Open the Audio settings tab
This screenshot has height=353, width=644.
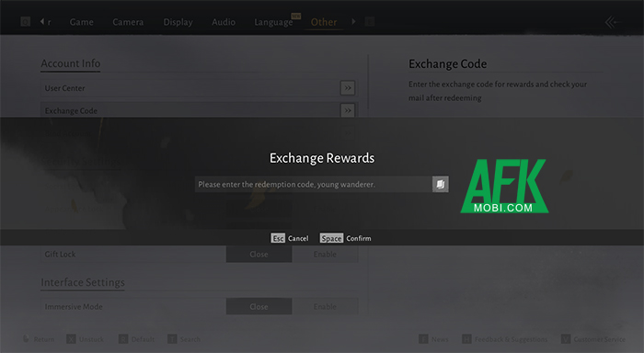(x=224, y=22)
